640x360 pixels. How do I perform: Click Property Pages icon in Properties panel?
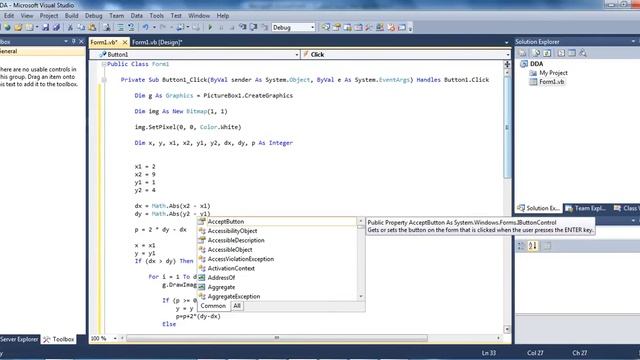547,246
